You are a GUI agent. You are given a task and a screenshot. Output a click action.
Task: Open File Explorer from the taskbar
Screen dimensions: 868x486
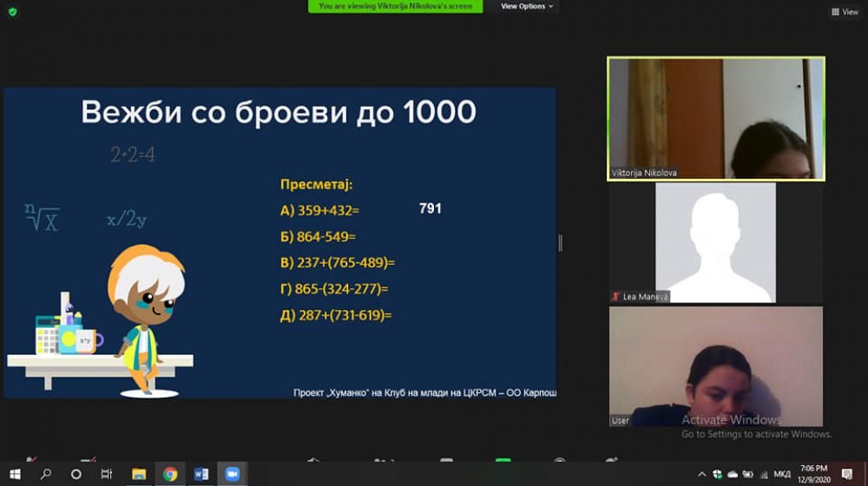[139, 474]
